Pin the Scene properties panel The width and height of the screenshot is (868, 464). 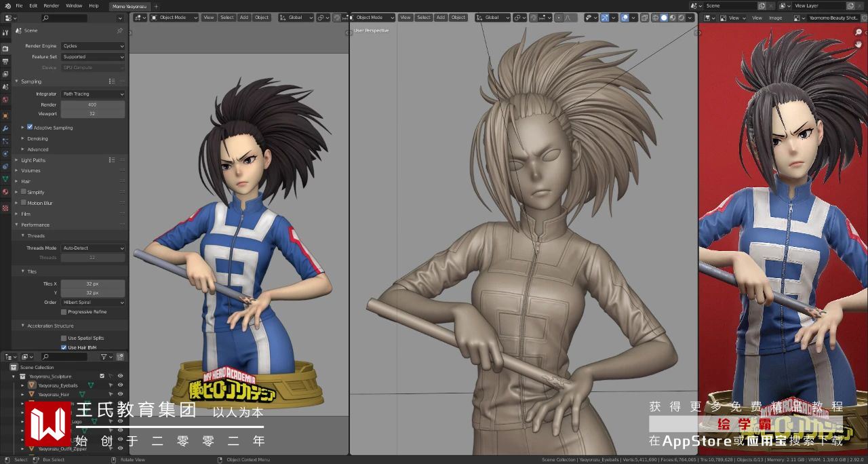[x=120, y=31]
